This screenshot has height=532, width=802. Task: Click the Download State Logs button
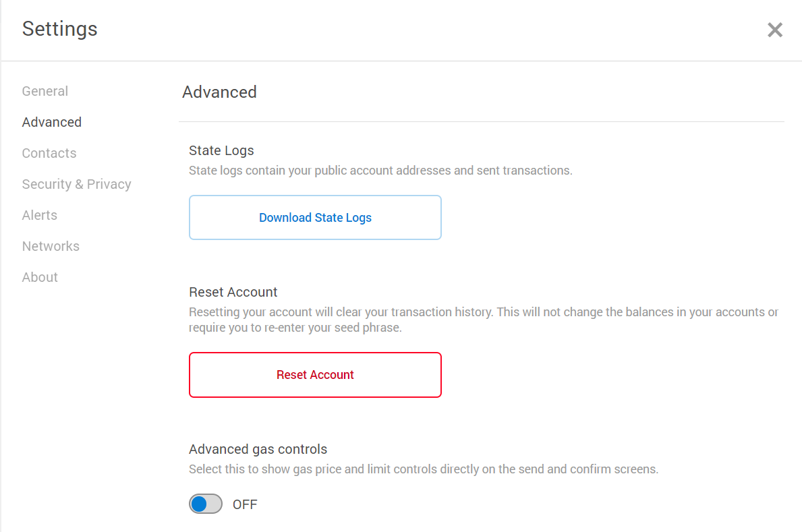(x=315, y=218)
